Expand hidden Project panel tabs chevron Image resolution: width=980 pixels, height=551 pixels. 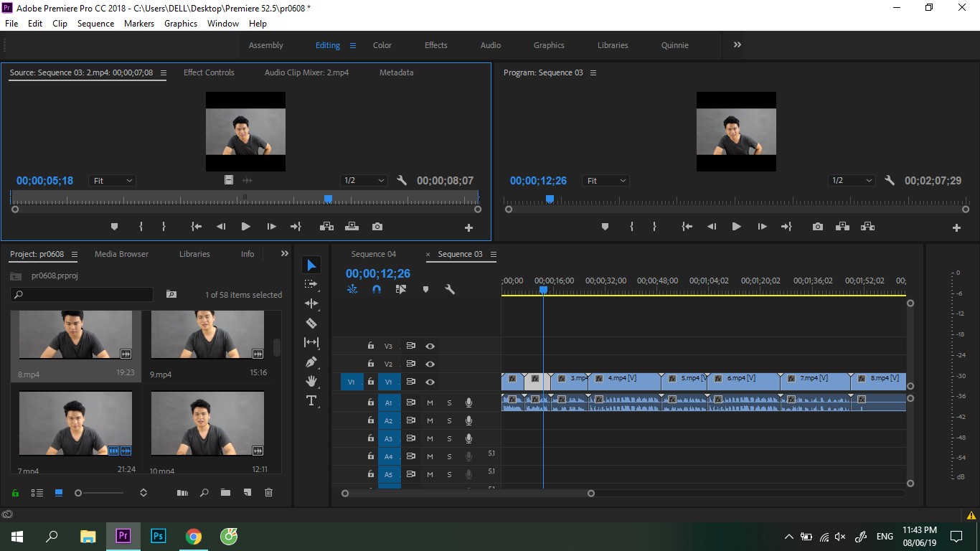[285, 253]
